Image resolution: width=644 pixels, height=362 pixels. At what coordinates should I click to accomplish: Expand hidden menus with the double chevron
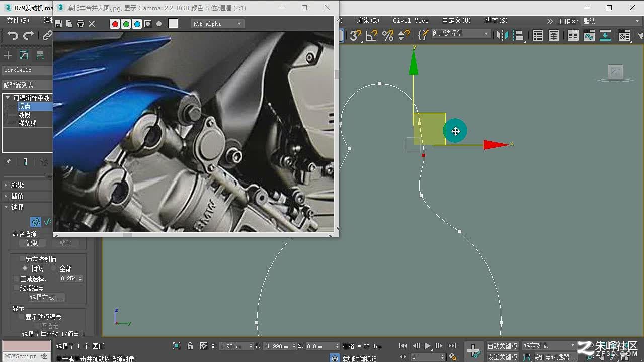coord(549,21)
